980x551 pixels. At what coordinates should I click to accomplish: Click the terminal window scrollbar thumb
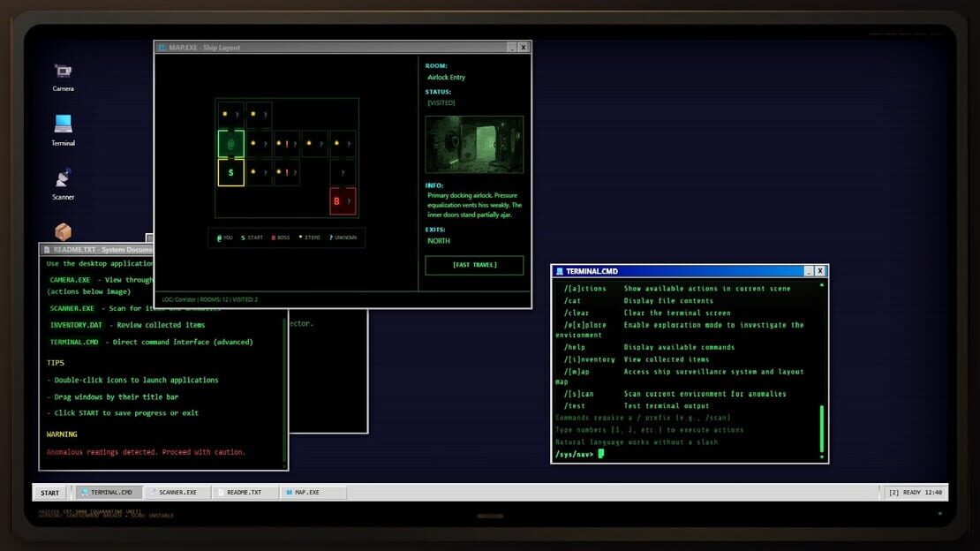[x=821, y=429]
